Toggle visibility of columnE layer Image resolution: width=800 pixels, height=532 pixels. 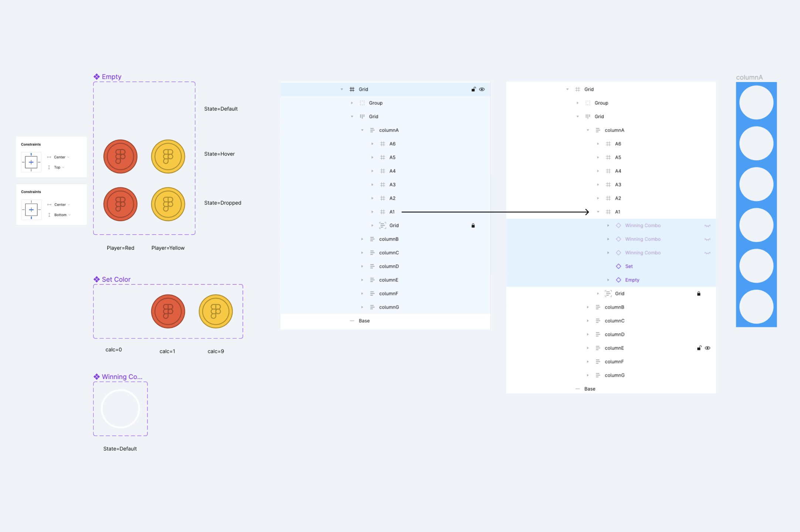tap(707, 348)
